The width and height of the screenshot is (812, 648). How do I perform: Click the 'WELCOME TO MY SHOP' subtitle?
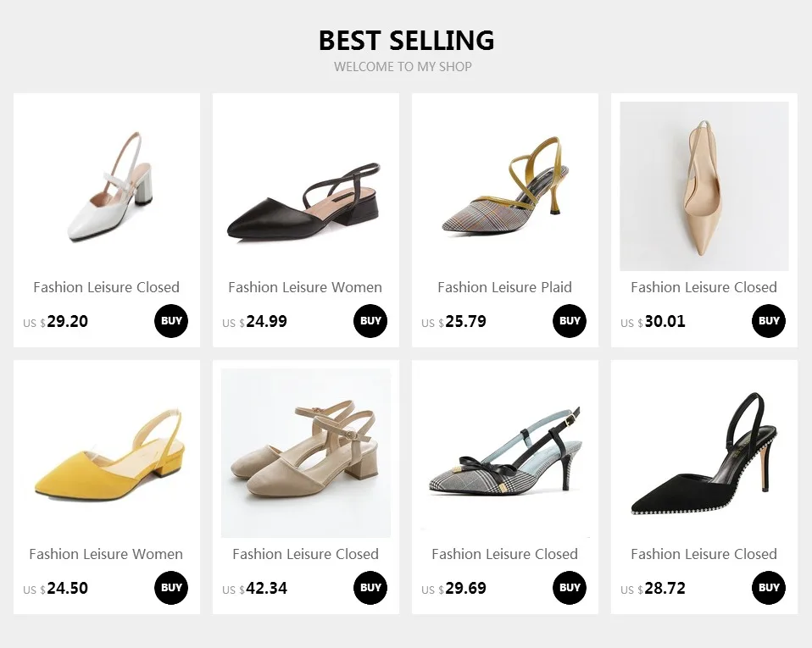tap(403, 66)
